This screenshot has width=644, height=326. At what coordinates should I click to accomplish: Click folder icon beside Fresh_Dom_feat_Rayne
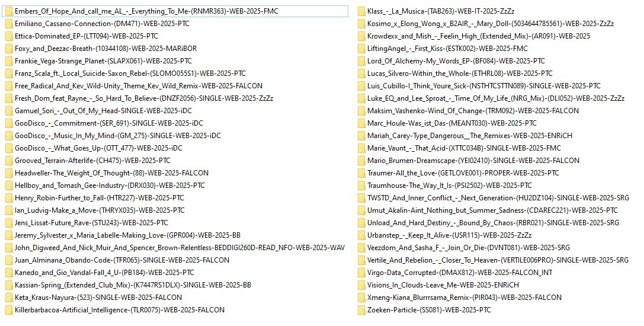(9, 98)
